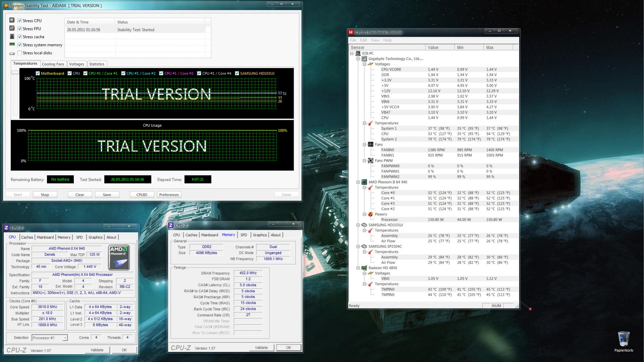644x362 pixels.
Task: Collapse the Fans PWM tree node
Action: click(x=364, y=161)
